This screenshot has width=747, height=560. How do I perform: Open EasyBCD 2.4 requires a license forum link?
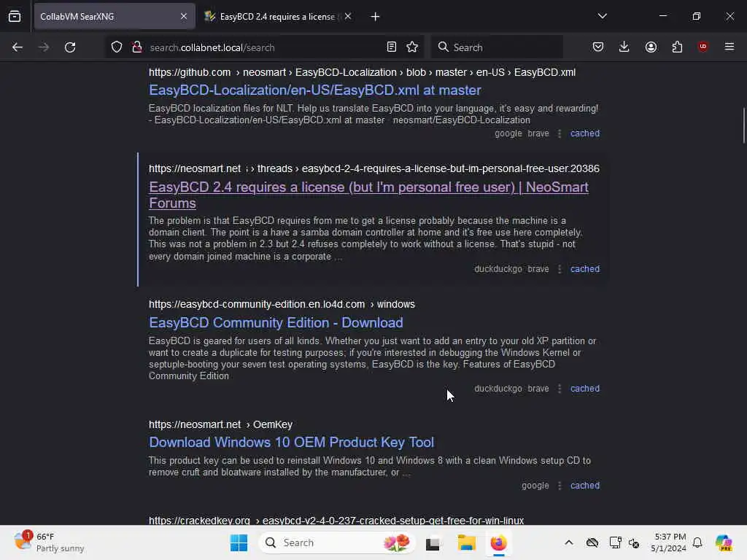(368, 195)
